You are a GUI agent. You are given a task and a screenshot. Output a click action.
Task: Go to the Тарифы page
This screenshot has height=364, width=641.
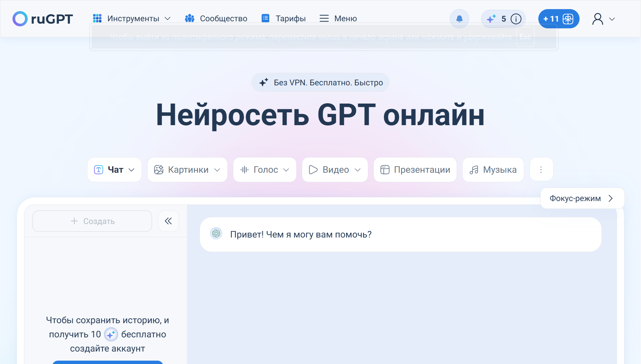point(284,19)
